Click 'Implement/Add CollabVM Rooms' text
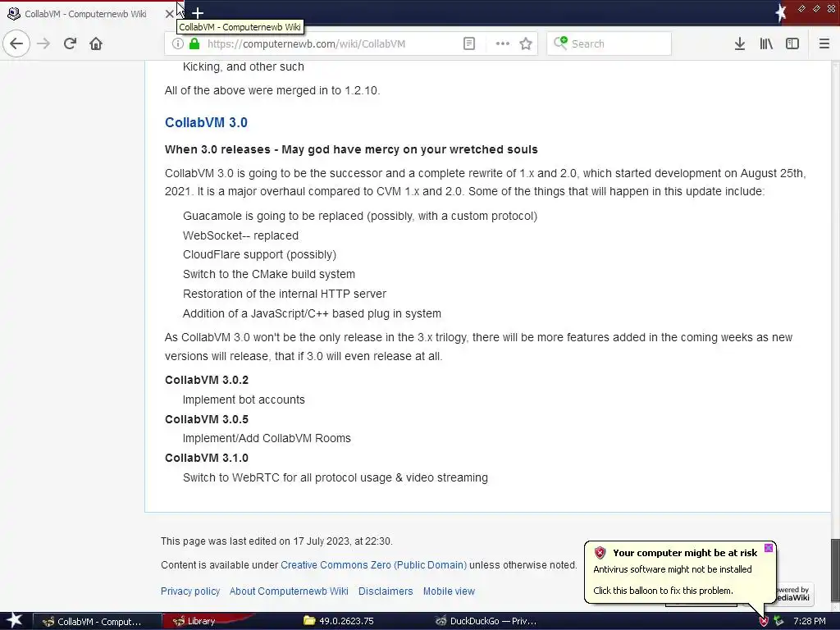840x630 pixels. (267, 438)
